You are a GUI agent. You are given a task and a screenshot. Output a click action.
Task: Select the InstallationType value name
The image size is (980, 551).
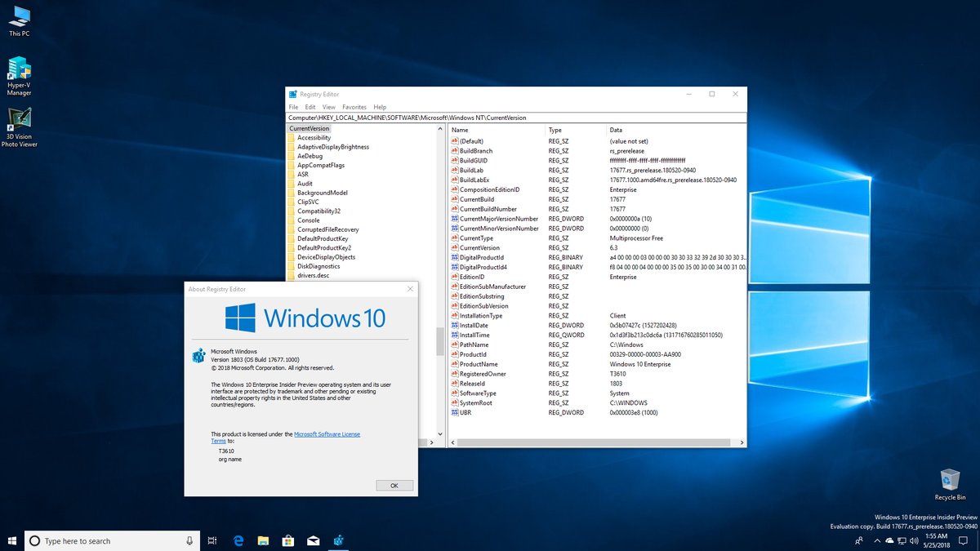[481, 315]
